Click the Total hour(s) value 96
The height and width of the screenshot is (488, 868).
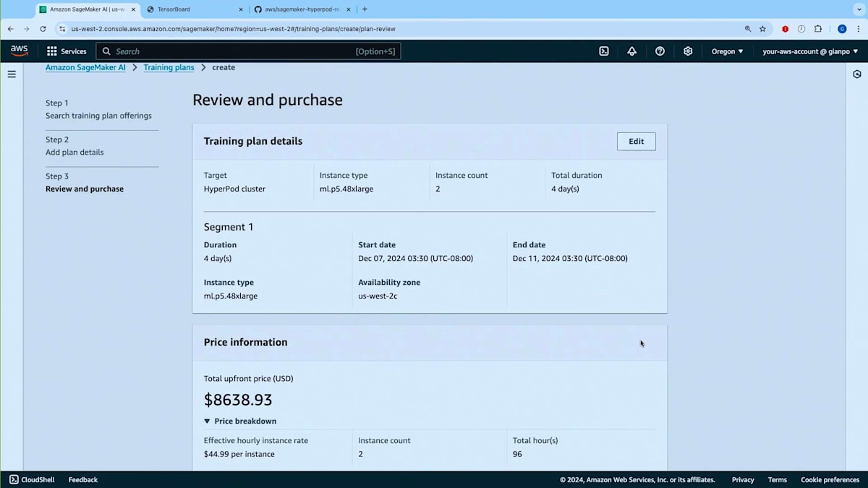tap(517, 454)
